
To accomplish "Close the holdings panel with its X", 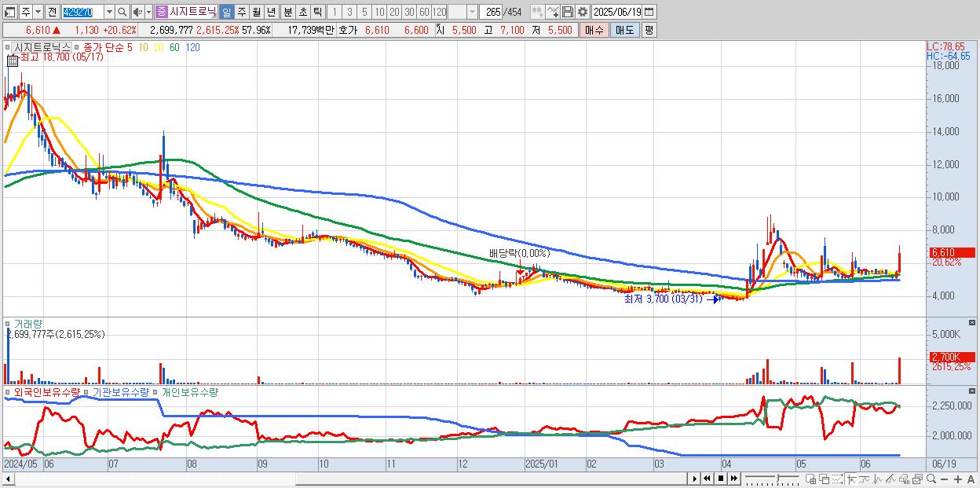I will [x=973, y=391].
